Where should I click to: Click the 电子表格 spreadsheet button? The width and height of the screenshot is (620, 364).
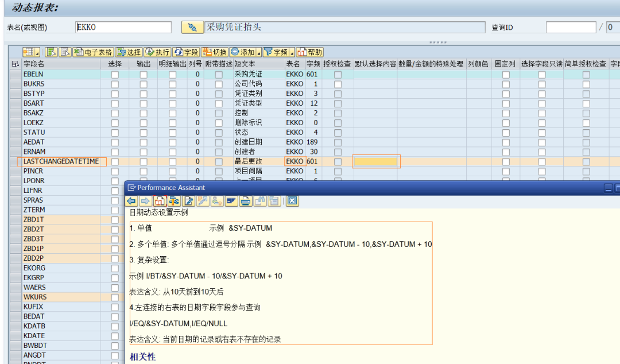point(94,52)
